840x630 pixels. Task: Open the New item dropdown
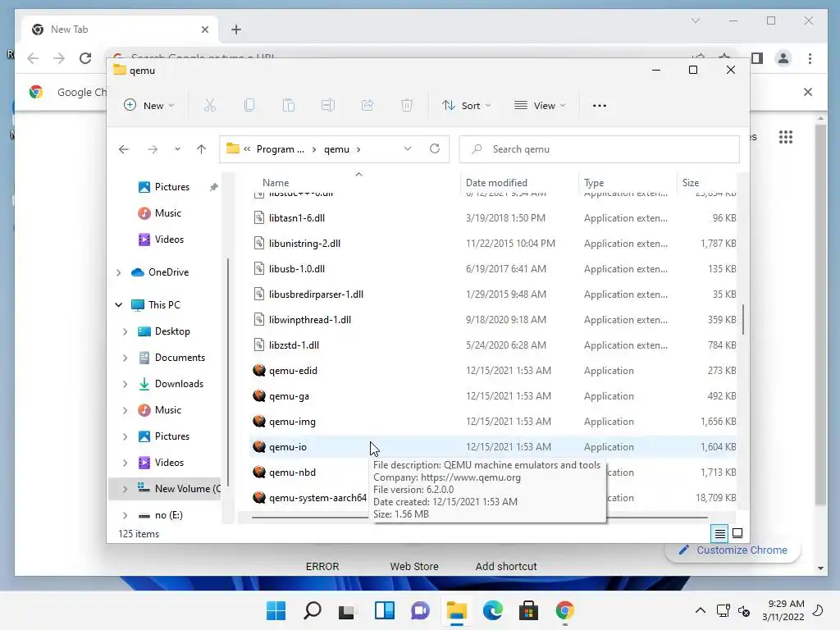(x=149, y=106)
